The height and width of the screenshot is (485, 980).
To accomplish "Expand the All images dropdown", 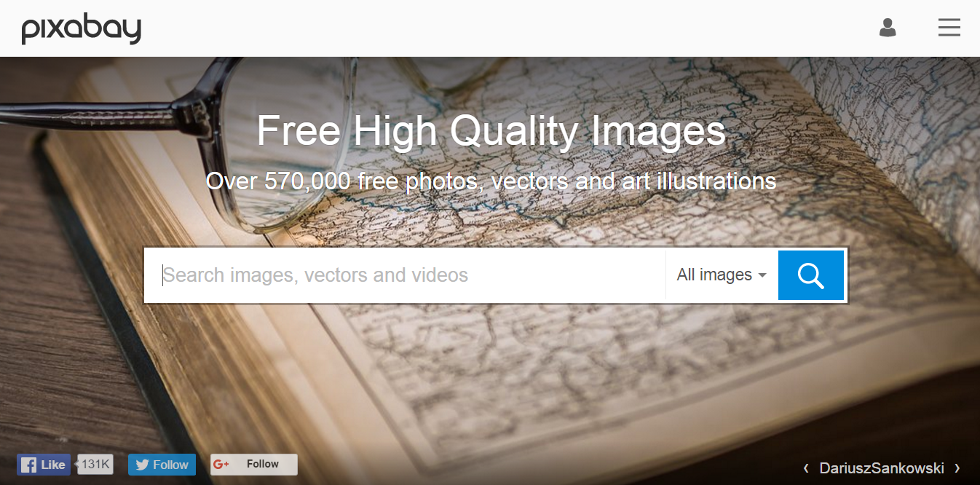I will pyautogui.click(x=722, y=275).
